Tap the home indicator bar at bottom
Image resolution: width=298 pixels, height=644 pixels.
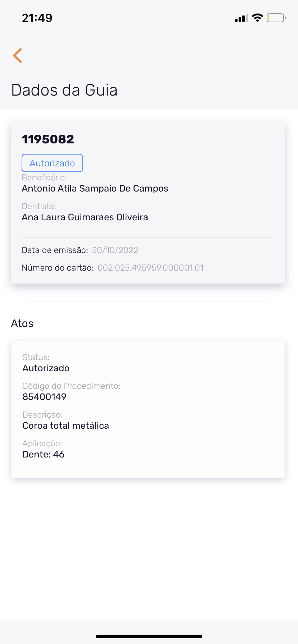click(x=149, y=636)
